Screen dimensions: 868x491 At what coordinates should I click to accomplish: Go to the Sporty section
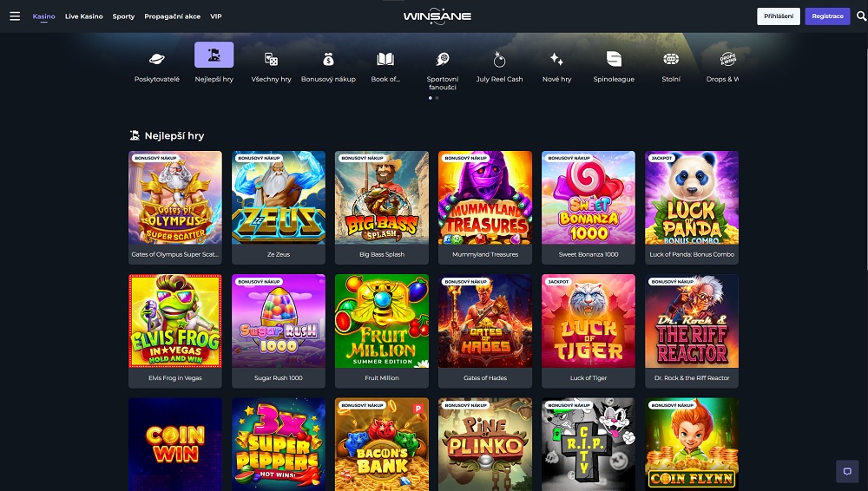(x=123, y=16)
